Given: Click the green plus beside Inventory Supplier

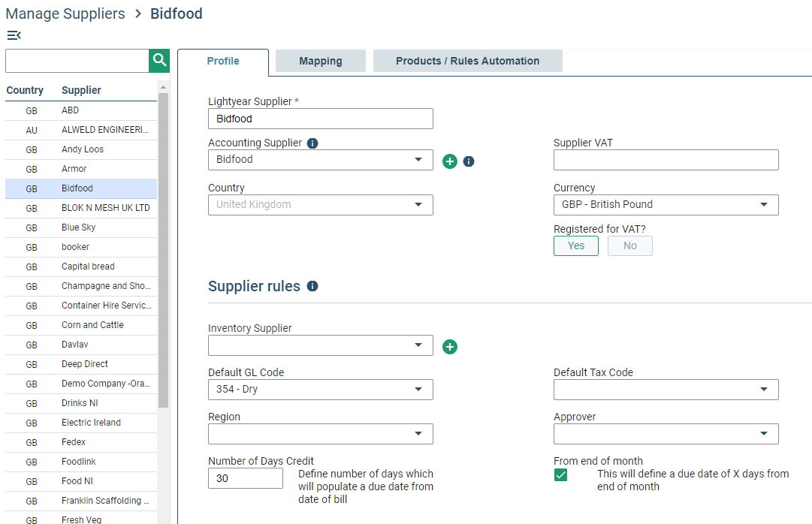Looking at the screenshot, I should 450,347.
